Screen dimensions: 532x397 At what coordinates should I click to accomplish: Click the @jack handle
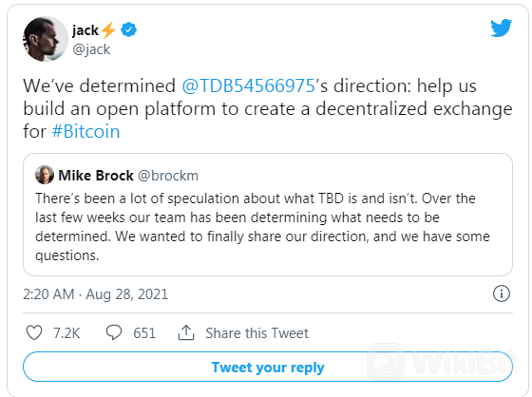click(91, 50)
